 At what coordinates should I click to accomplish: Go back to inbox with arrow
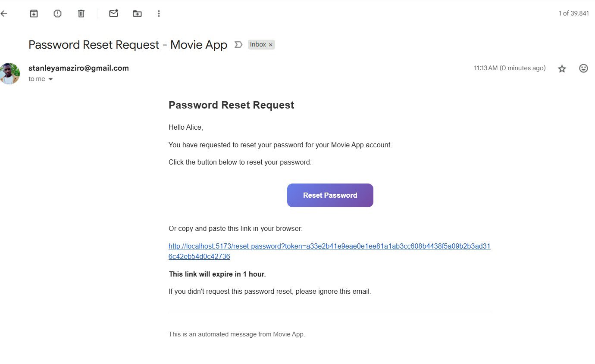4,14
